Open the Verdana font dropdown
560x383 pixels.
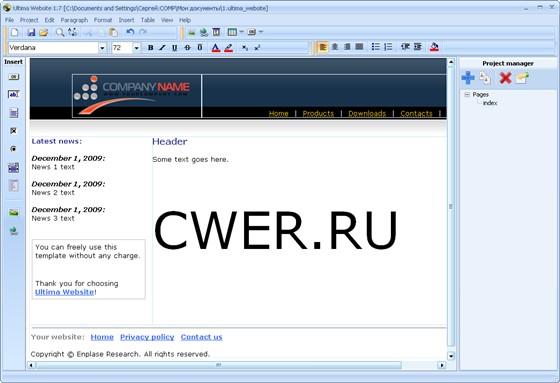tap(102, 48)
